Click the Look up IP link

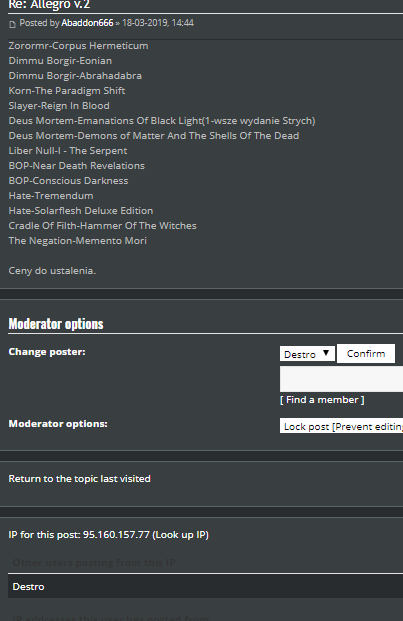[181, 535]
